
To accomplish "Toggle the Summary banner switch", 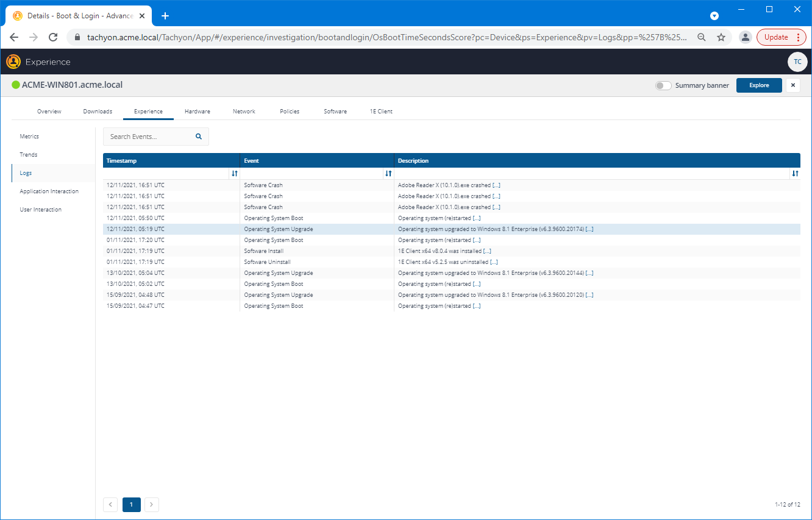I will point(663,85).
